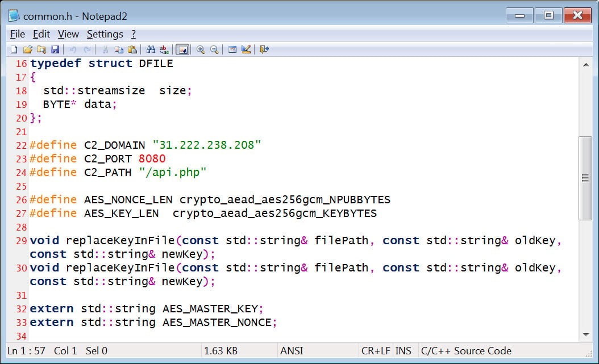Zoom out using the magnifier minus icon
Screen dimensions: 599x364
coord(214,50)
